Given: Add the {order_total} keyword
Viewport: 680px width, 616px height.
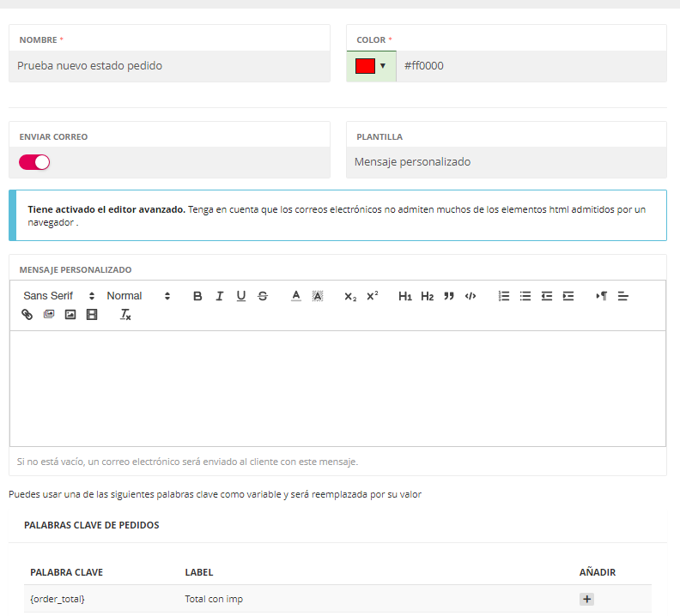Looking at the screenshot, I should [x=586, y=599].
